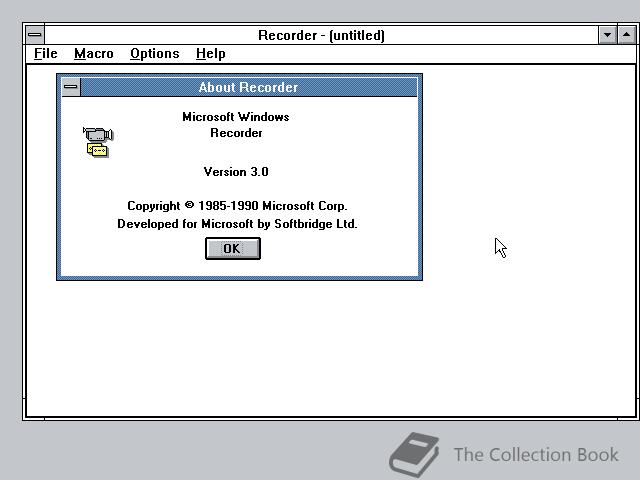The width and height of the screenshot is (640, 480).
Task: Click the "Copyright © 1985-1990 Microsoft Corp." line
Action: tap(237, 206)
